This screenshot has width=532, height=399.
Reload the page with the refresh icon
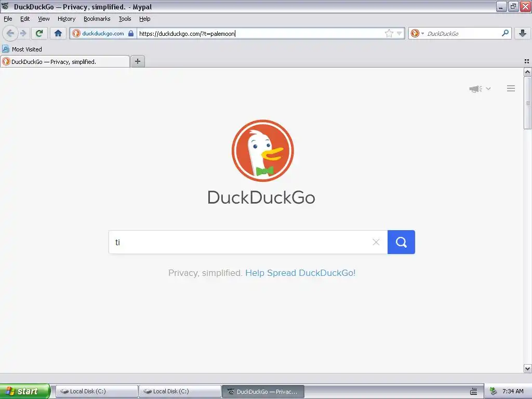click(39, 33)
